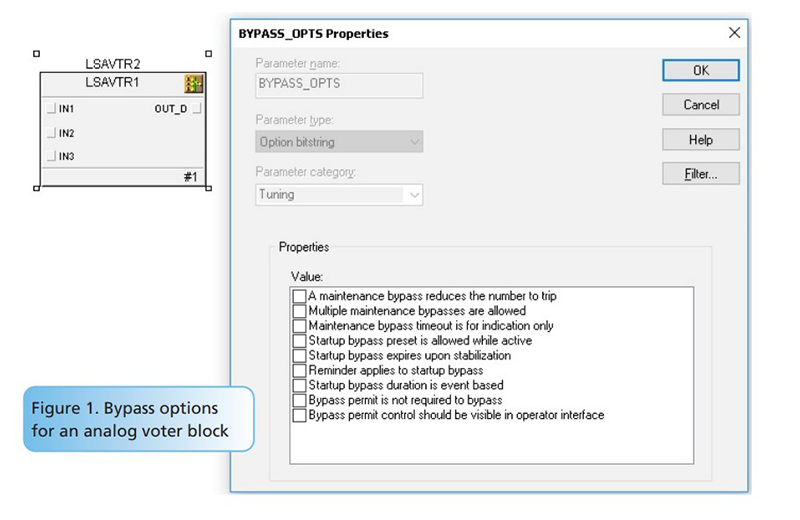Click the LSAVTR1 block type icon

click(195, 84)
